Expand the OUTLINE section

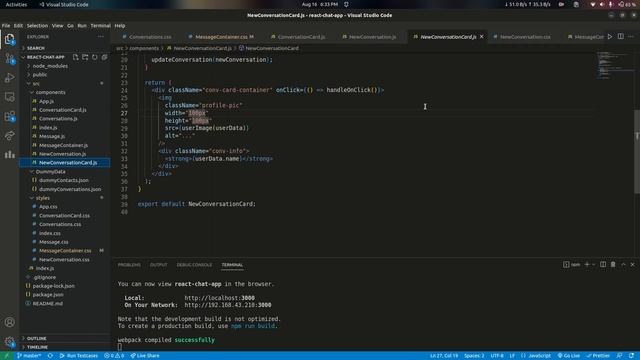[x=36, y=338]
